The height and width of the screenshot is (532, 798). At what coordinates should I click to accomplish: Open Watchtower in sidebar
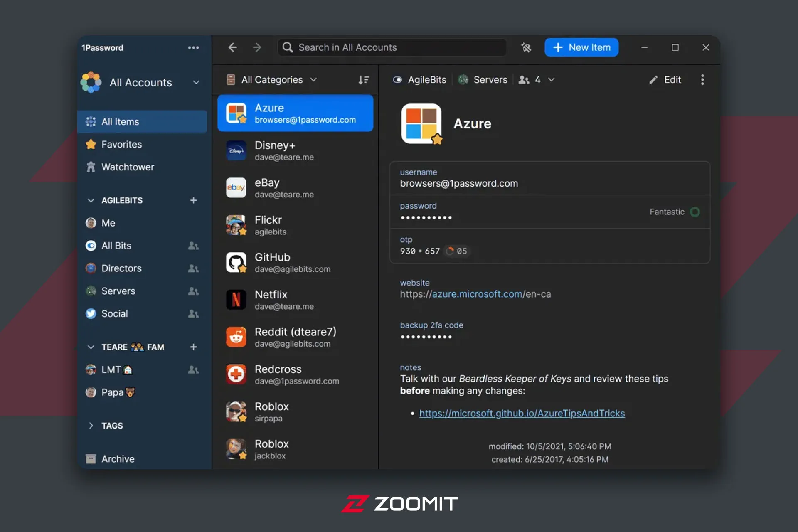[142, 167]
